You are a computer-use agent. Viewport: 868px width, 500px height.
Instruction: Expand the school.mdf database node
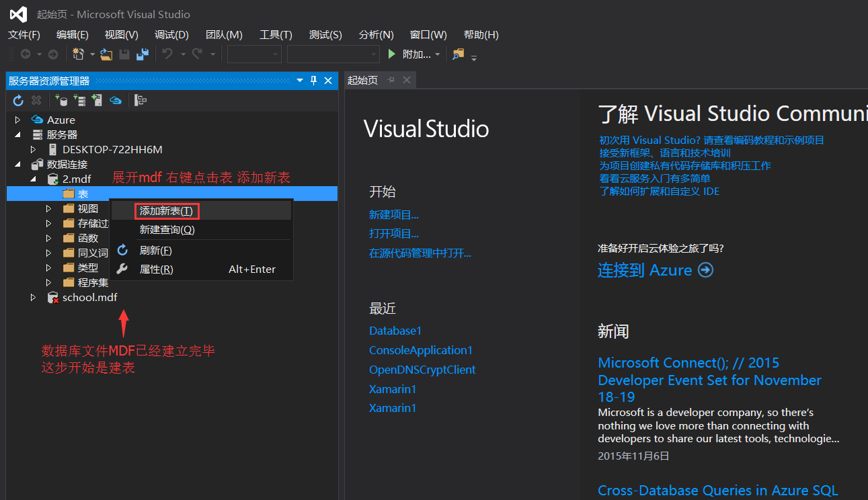[33, 297]
